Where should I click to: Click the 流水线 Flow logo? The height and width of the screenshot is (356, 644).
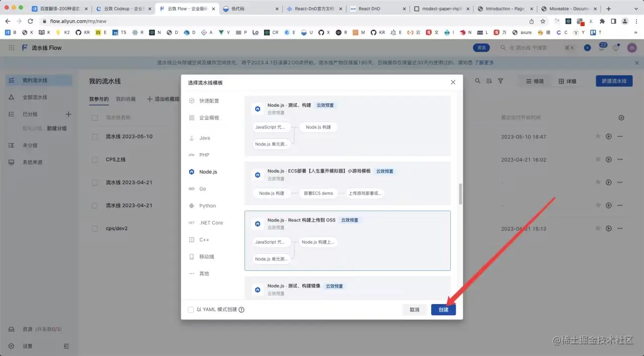point(42,48)
